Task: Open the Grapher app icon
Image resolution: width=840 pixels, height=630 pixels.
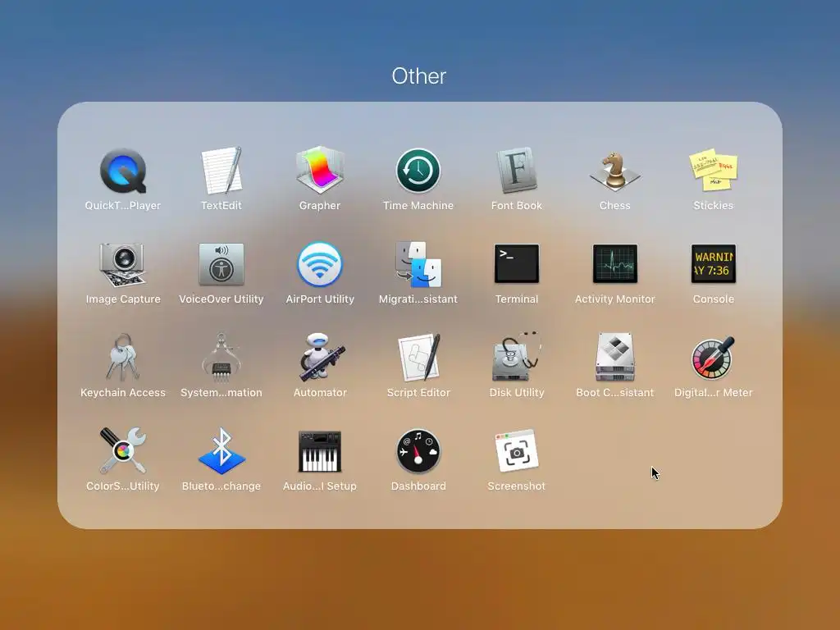Action: click(320, 171)
